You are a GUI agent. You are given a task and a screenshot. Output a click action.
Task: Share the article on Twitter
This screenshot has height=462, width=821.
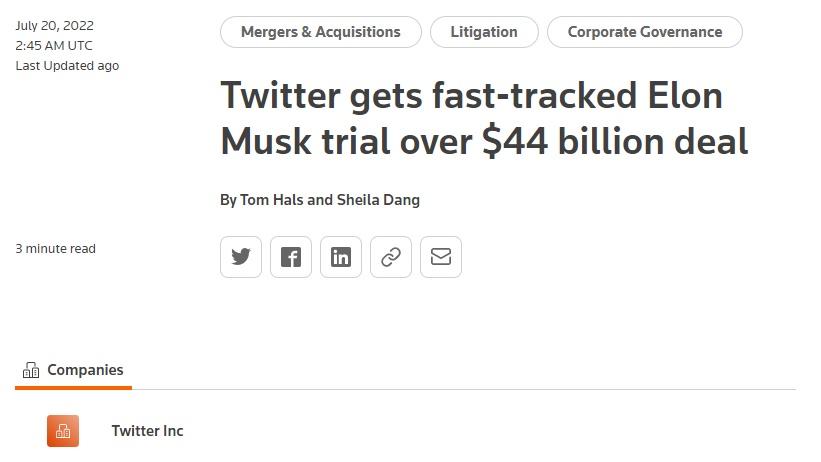click(x=241, y=257)
